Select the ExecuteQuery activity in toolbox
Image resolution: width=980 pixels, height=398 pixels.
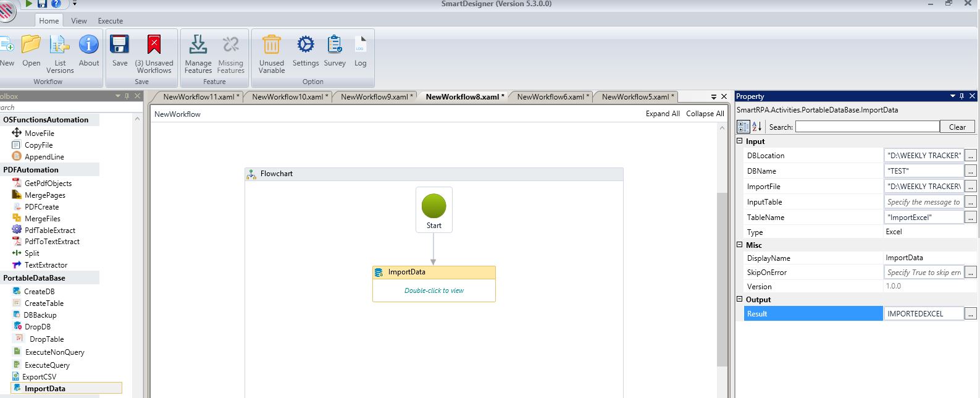(47, 365)
